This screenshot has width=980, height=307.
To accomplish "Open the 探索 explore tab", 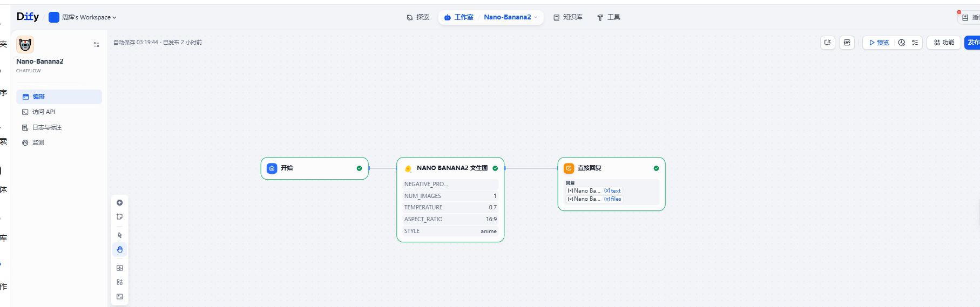I will (418, 17).
